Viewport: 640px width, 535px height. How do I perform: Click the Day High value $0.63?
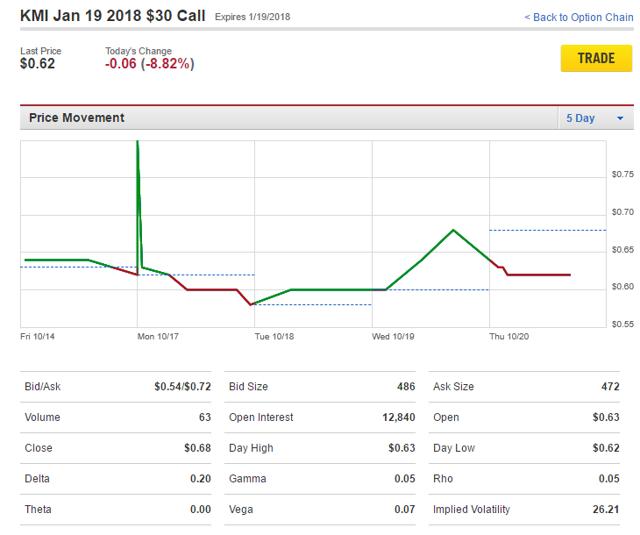pyautogui.click(x=402, y=448)
